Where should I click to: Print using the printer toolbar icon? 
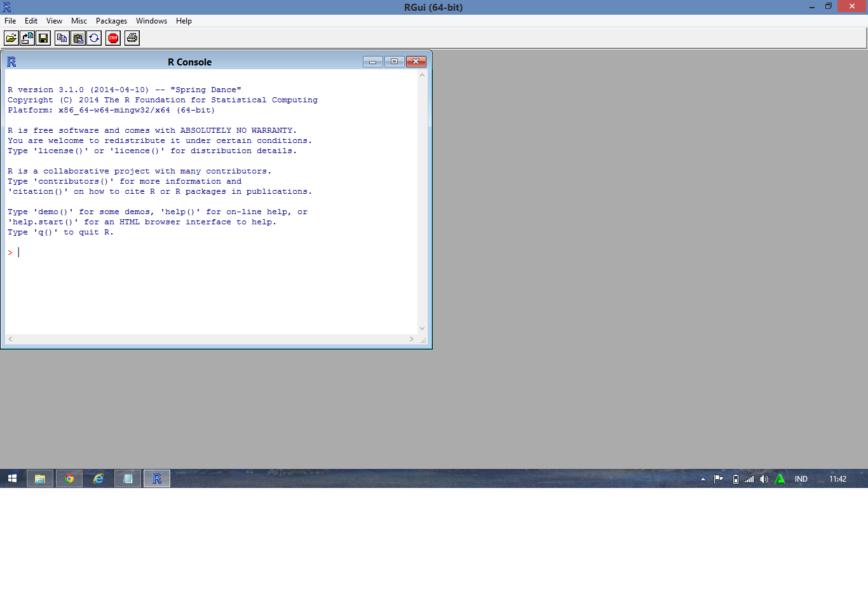tap(132, 38)
